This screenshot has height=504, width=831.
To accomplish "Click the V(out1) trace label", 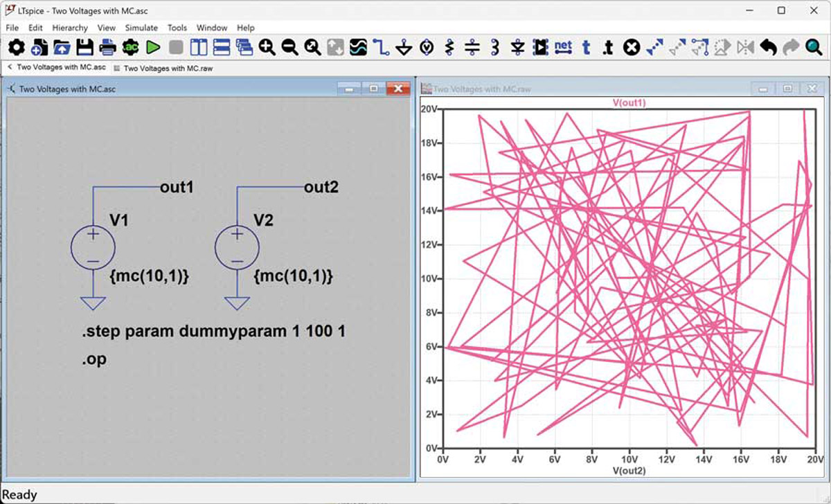I will 629,102.
